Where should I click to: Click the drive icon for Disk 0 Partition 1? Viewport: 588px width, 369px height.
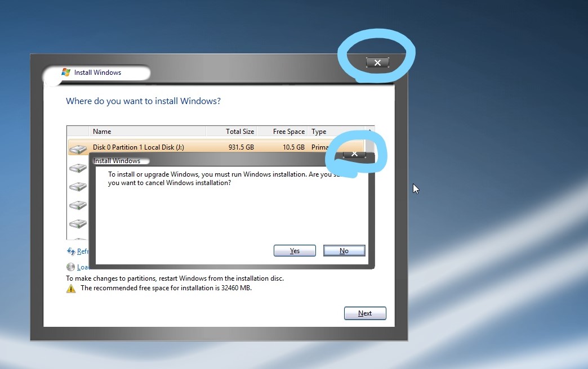tap(78, 148)
